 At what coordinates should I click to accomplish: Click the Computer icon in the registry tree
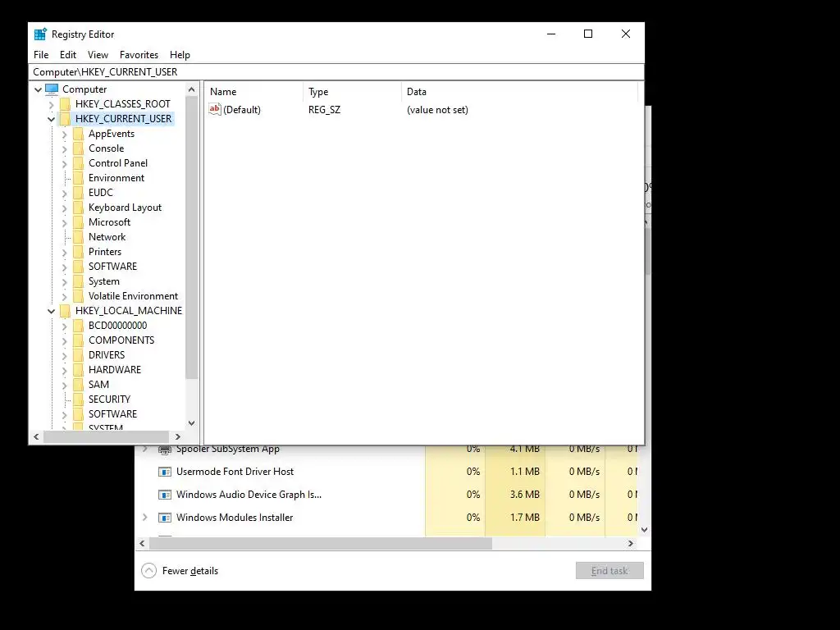pos(52,89)
